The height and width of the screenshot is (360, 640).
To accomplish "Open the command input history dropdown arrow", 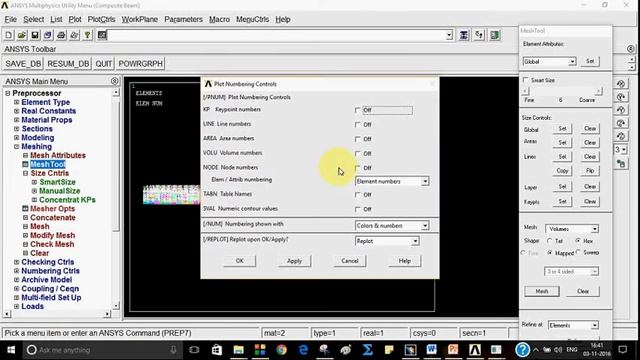I will (x=449, y=35).
